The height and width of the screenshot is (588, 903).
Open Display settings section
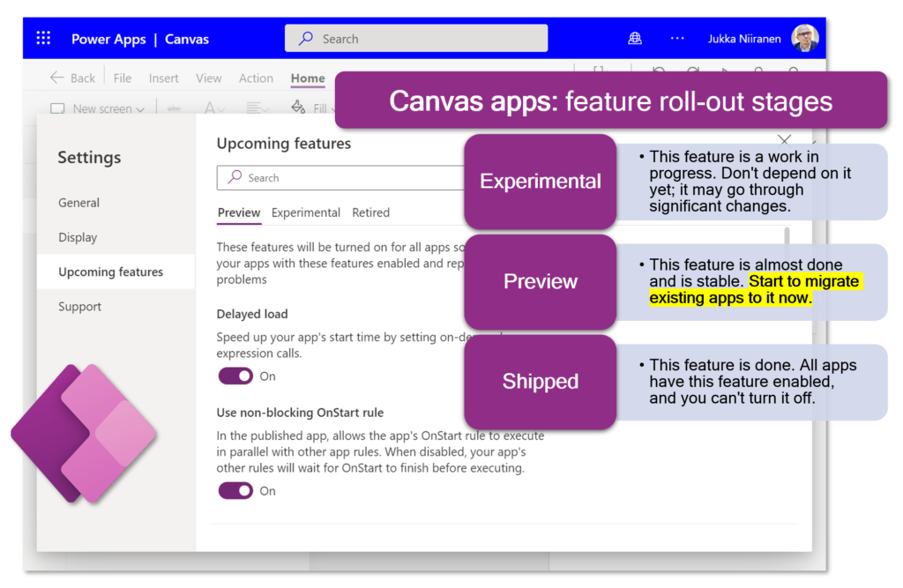point(78,237)
